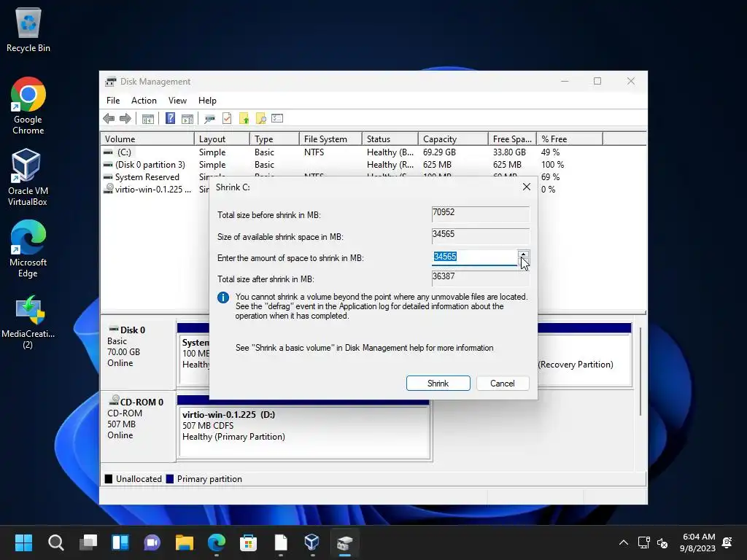Image resolution: width=747 pixels, height=560 pixels.
Task: Close the Shrink C: dialog
Action: click(x=527, y=187)
